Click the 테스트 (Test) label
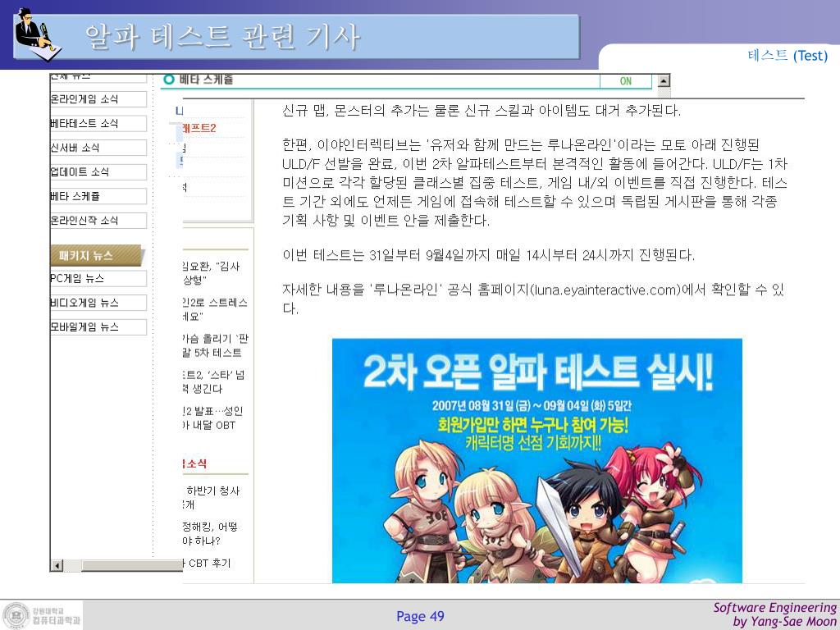 787,55
